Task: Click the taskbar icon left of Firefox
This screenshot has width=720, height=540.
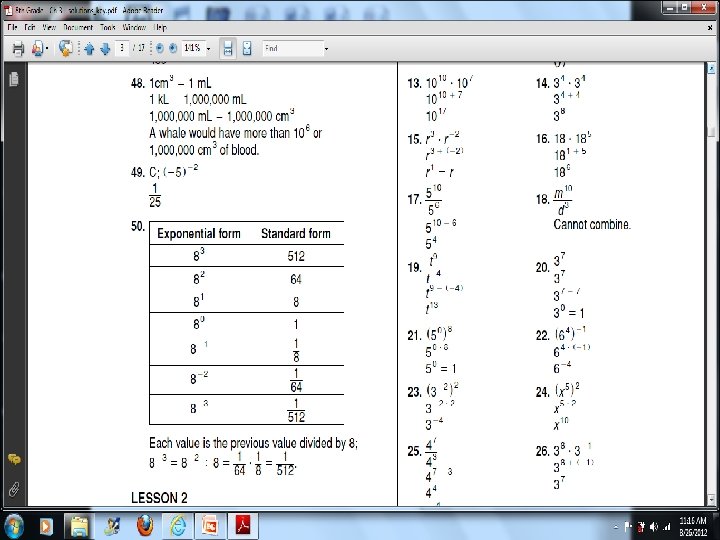Action: coord(112,526)
